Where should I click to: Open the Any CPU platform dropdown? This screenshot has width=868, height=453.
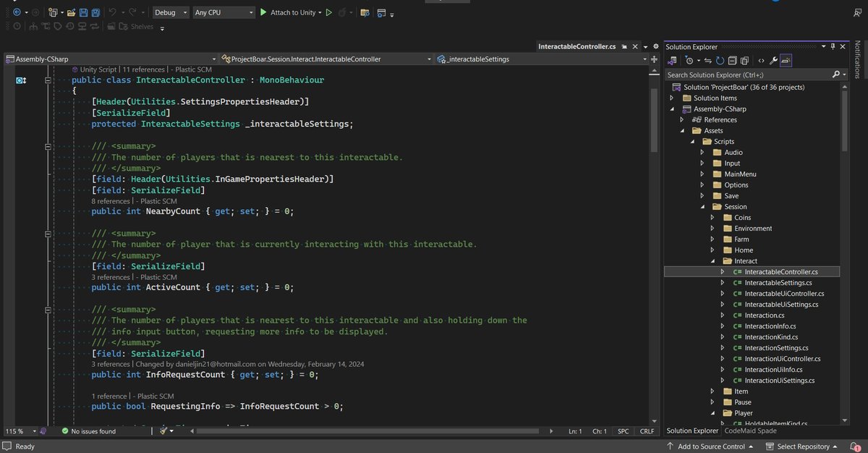(225, 12)
